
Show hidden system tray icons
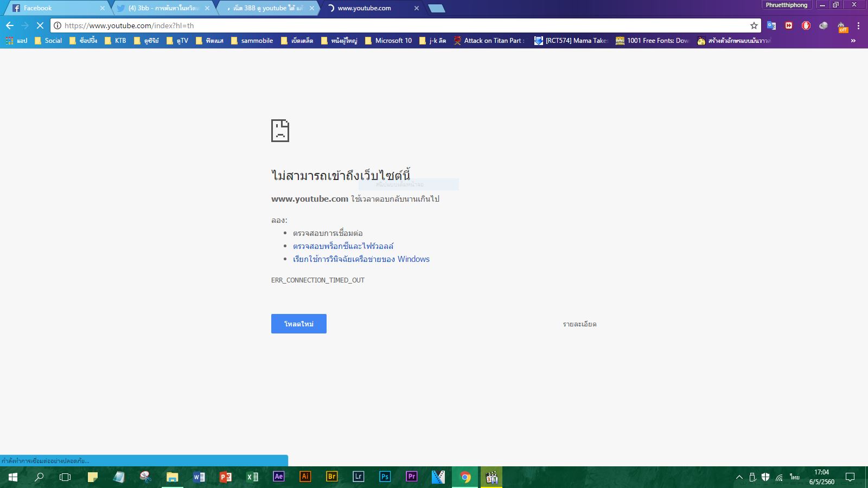739,477
